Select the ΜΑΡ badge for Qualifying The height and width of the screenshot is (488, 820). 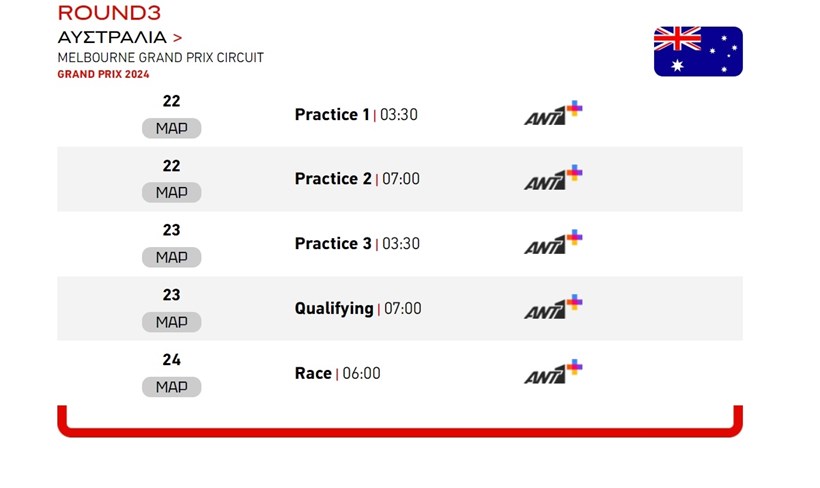pyautogui.click(x=172, y=322)
